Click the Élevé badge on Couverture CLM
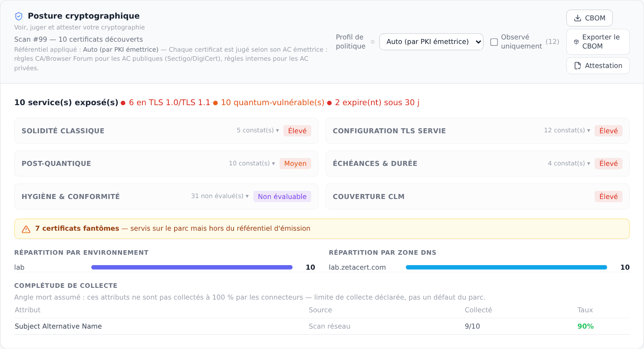This screenshot has width=644, height=349. click(609, 197)
